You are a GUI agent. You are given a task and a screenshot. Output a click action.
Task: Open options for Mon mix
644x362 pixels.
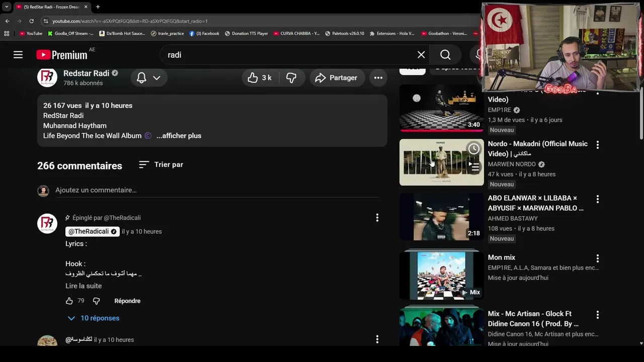pyautogui.click(x=598, y=258)
